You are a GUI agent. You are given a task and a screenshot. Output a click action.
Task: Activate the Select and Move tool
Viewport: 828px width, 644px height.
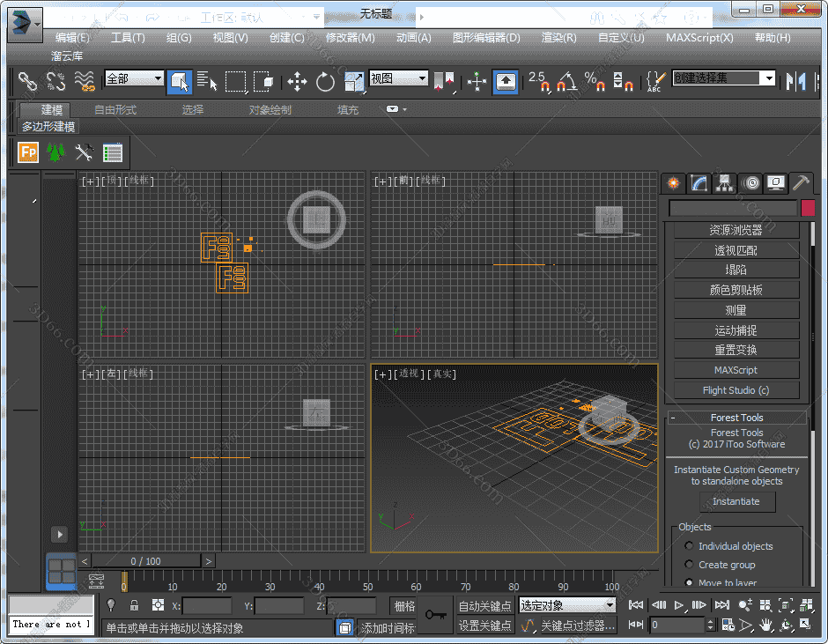coord(297,82)
